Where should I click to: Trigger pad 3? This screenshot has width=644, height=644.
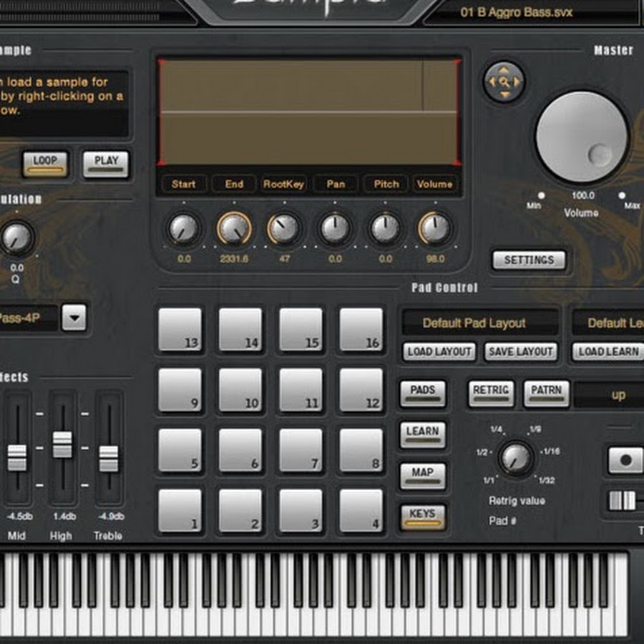coord(301,510)
